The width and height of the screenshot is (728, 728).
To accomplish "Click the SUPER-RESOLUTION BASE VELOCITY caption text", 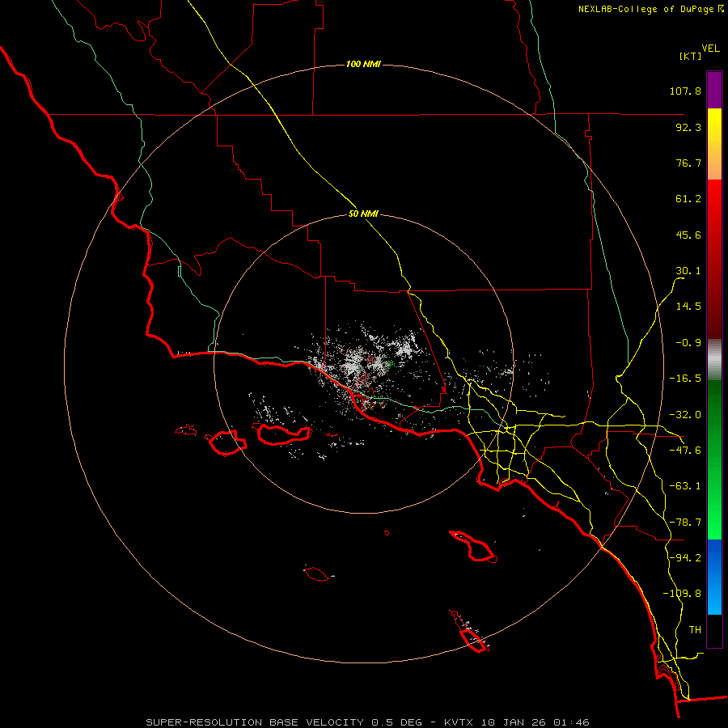I will coord(255,722).
